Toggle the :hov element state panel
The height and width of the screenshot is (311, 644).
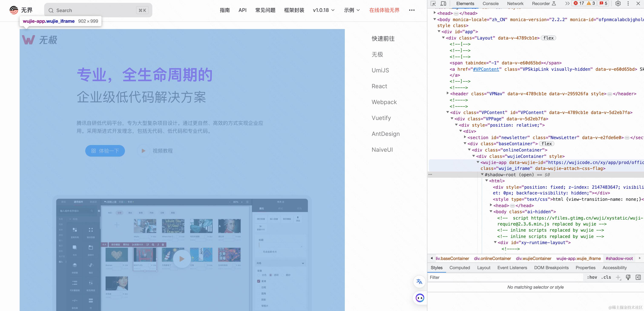(x=592, y=277)
